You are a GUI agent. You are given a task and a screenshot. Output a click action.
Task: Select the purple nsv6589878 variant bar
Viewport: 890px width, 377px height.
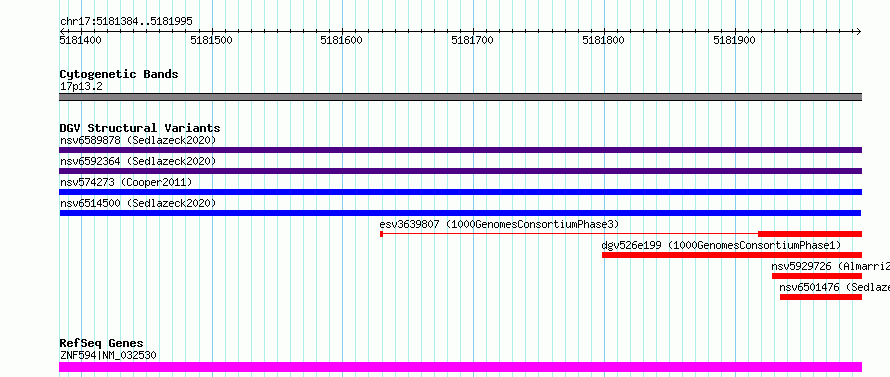(460, 150)
